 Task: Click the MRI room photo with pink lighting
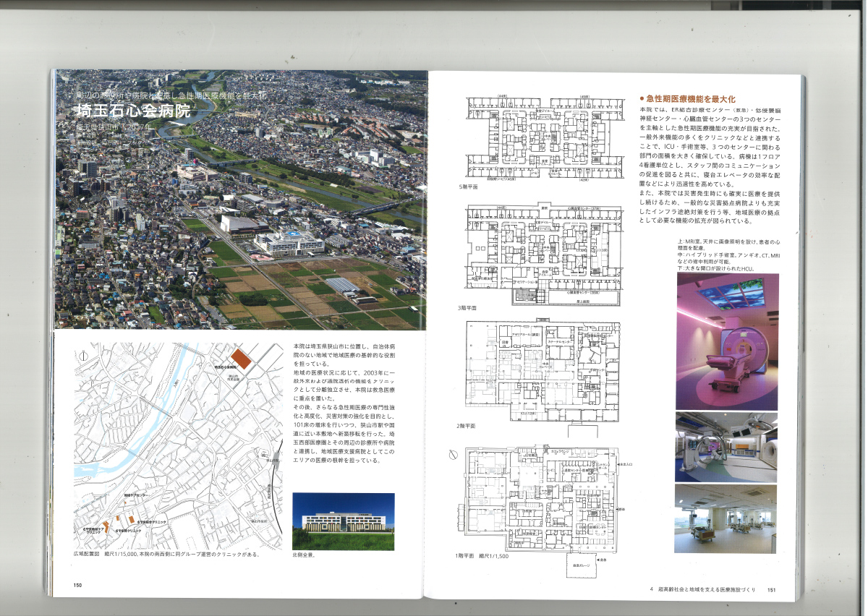click(x=727, y=342)
